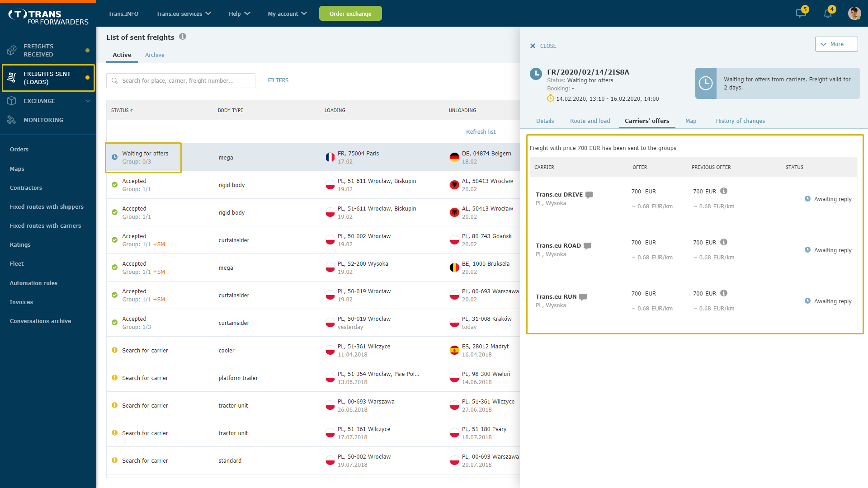Click the info icon beside List of sent freights
868x488 pixels.
[183, 37]
